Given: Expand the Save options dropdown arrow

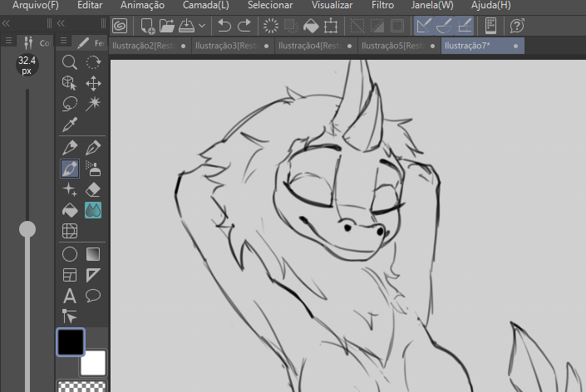Looking at the screenshot, I should pos(202,26).
